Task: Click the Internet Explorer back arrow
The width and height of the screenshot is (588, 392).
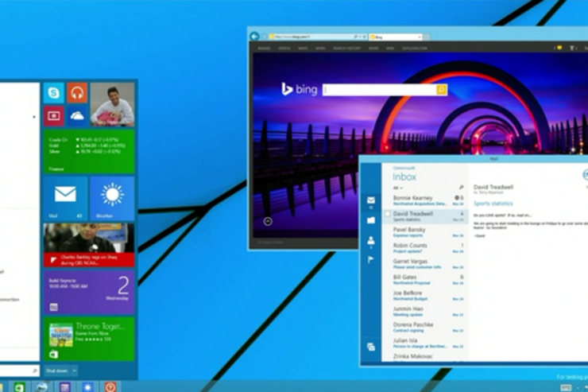Action: [x=254, y=37]
